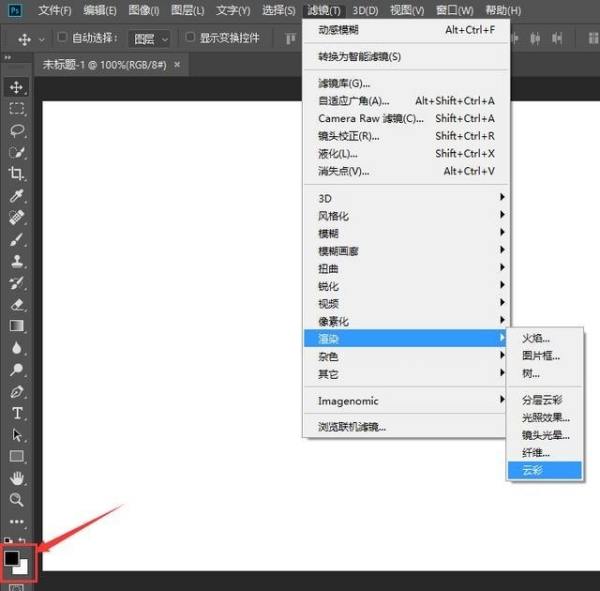The image size is (600, 591).
Task: Open the 文件(F) menu
Action: tap(55, 10)
